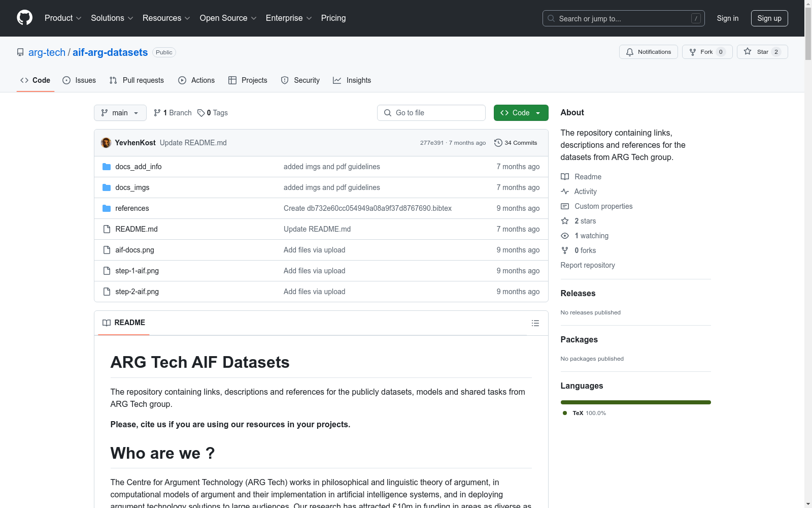Expand the Open Source menu

coord(228,18)
